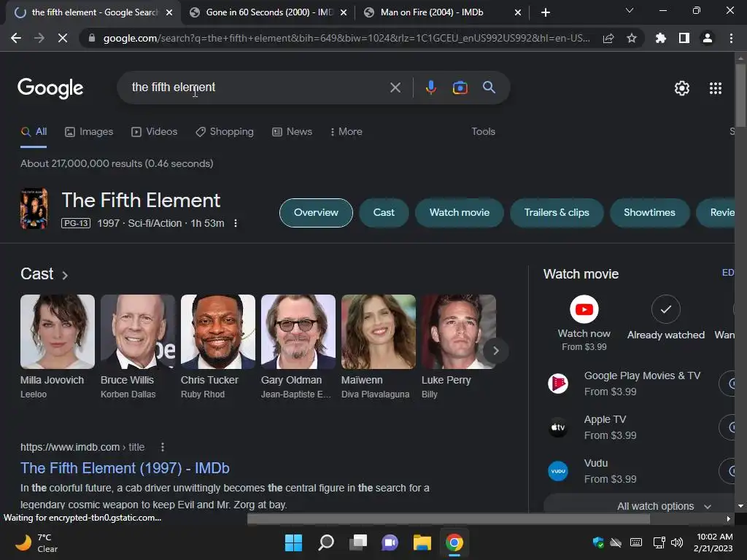
Task: Click the Cast chip
Action: (x=384, y=212)
